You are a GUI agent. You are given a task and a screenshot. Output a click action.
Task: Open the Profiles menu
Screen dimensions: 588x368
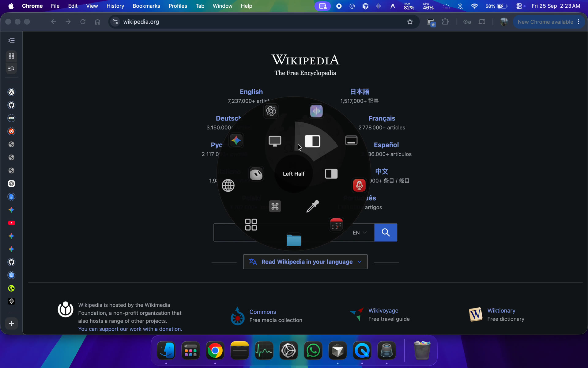coord(178,6)
